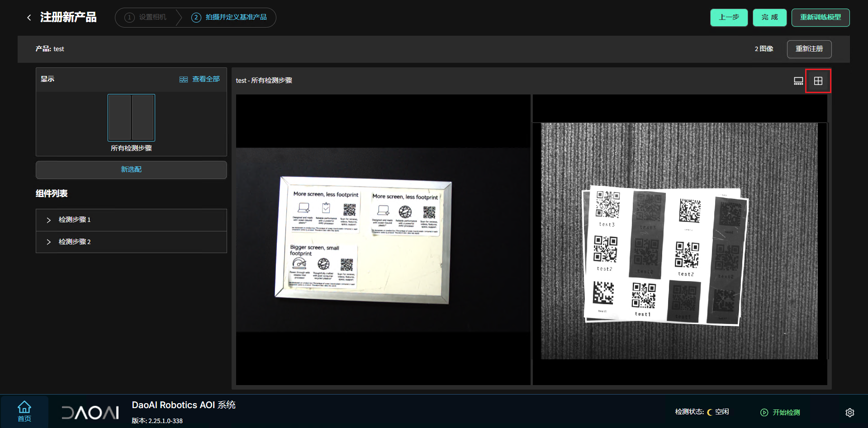Go to 首页 home icon
This screenshot has width=868, height=428.
pos(24,411)
